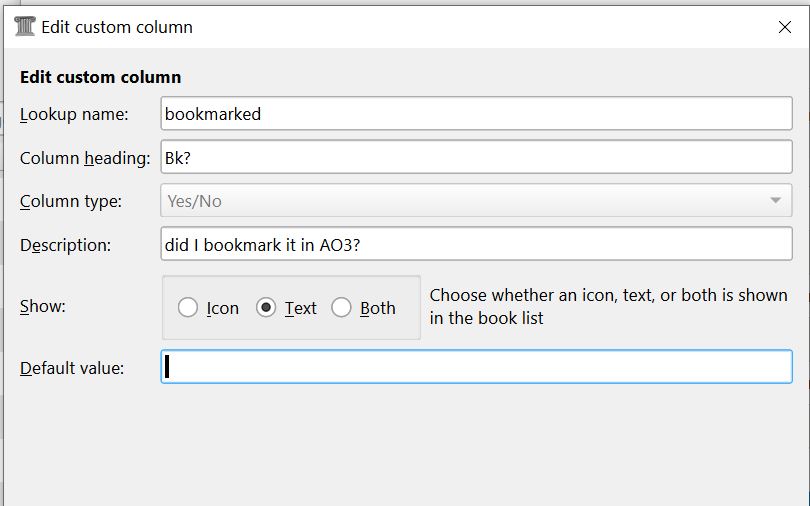Click the help text about icon display
Image resolution: width=810 pixels, height=506 pixels.
(608, 306)
